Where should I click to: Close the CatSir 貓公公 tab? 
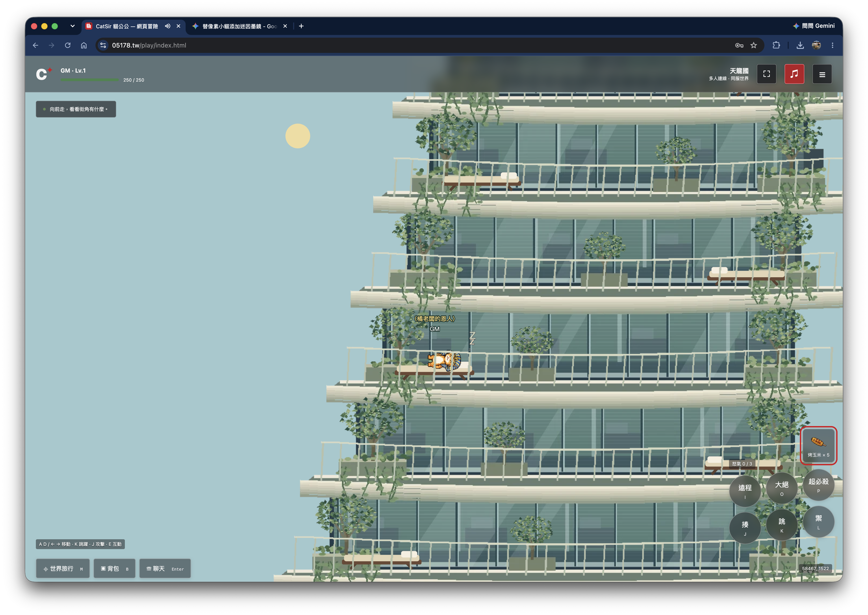coord(178,26)
